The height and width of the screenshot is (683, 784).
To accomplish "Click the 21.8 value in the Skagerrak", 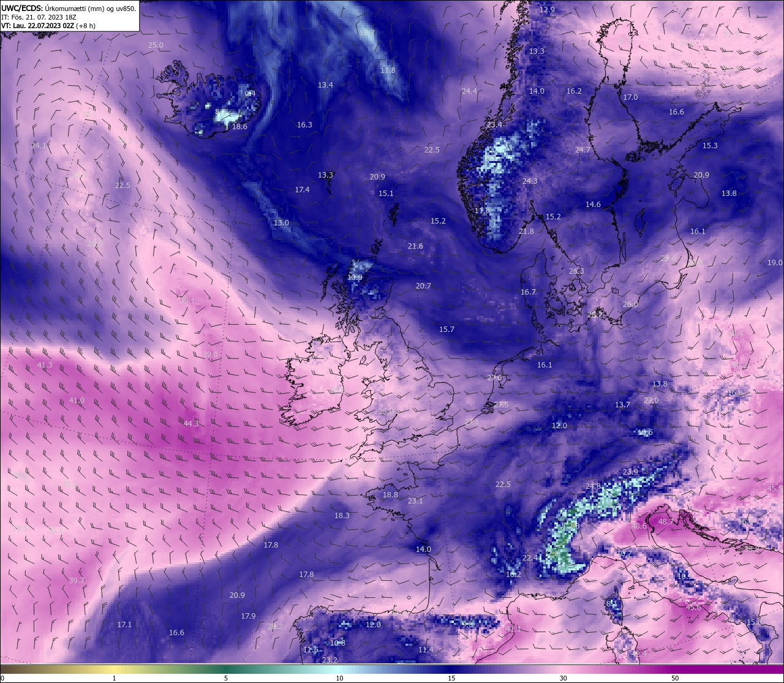I will pyautogui.click(x=526, y=231).
